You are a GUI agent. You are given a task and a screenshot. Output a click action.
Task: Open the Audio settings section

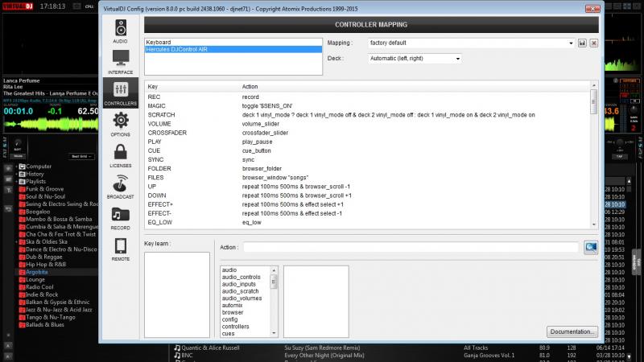coord(120,30)
